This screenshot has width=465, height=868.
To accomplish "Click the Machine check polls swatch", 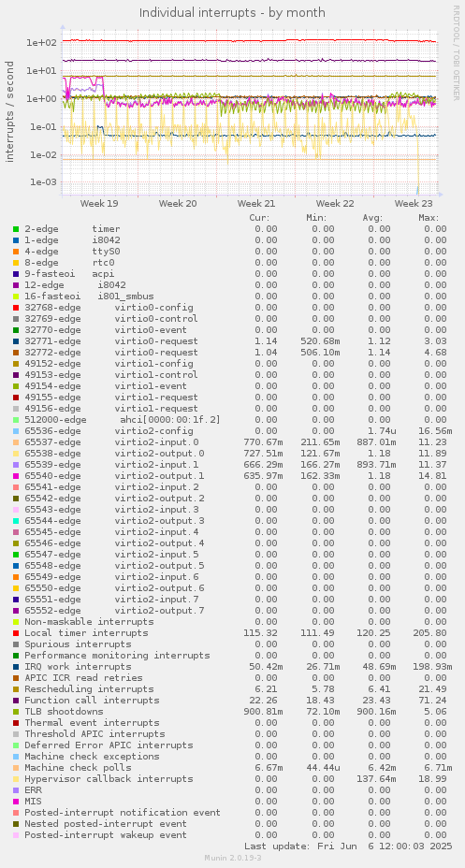I will [16, 767].
